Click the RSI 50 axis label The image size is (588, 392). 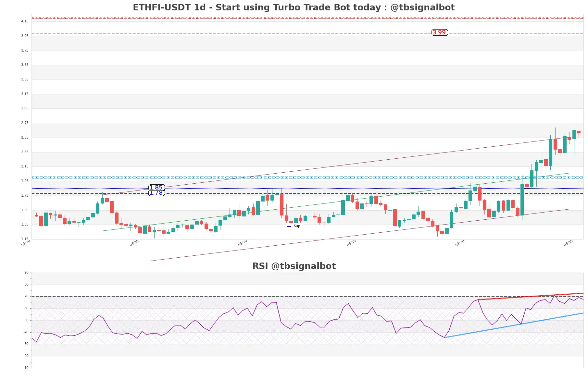pos(26,320)
